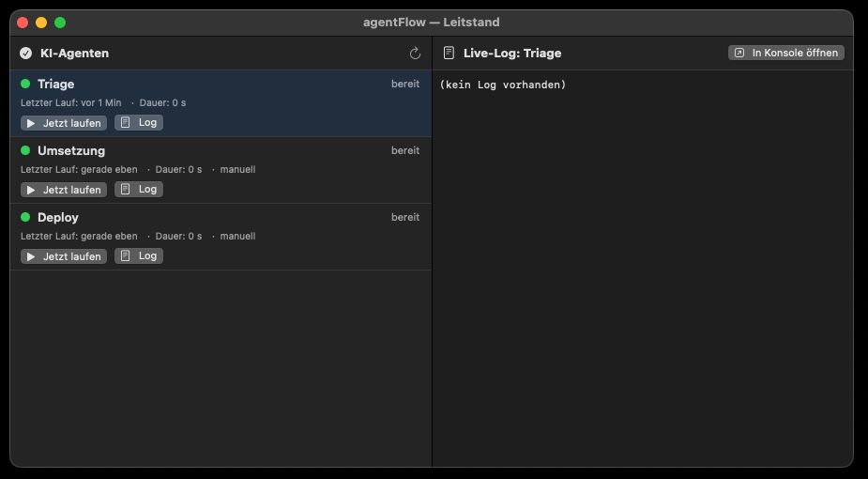
Task: Open the Log of the Triage agent
Action: pos(139,122)
